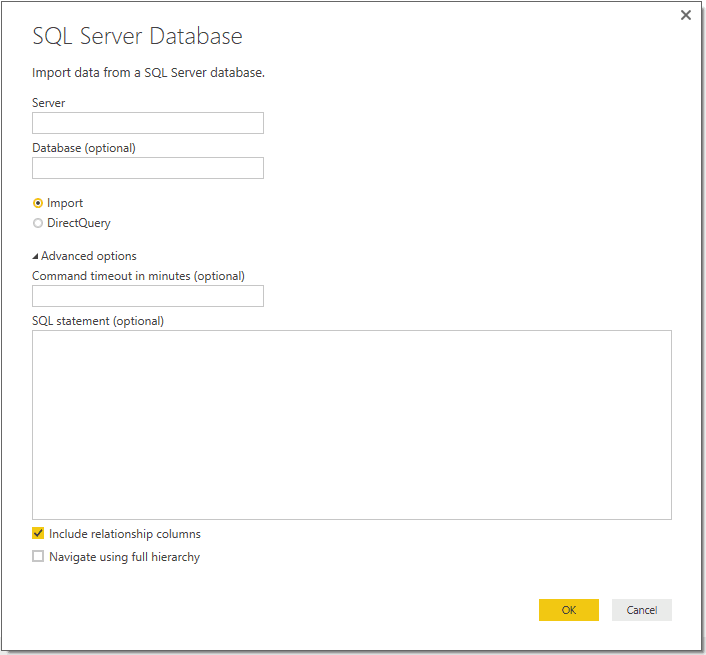Click the Cancel button
The width and height of the screenshot is (706, 655).
(642, 610)
